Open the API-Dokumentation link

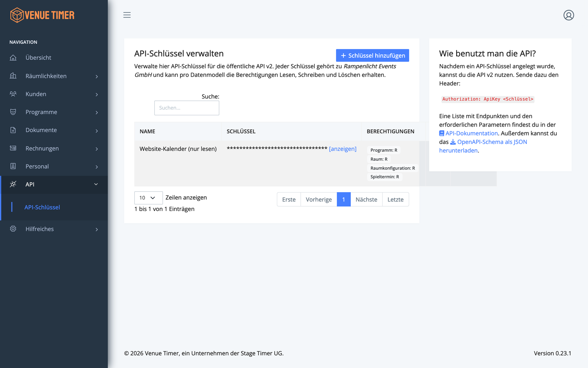[x=472, y=133]
